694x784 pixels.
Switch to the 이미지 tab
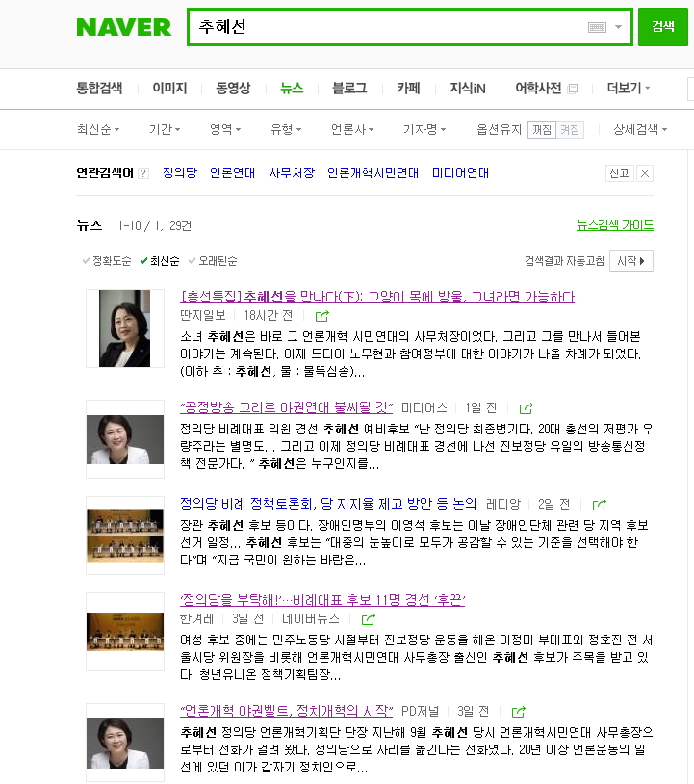click(169, 89)
